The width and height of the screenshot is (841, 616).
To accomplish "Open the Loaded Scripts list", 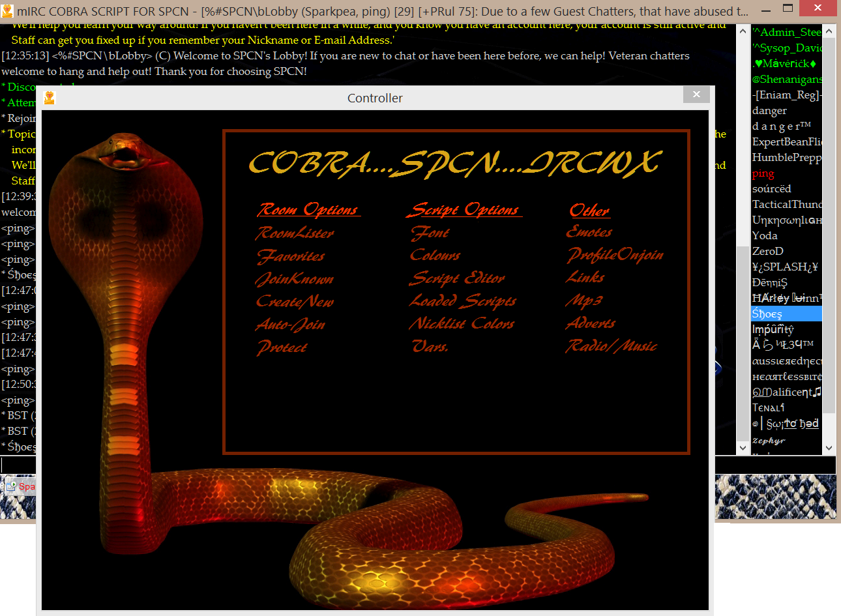I will point(462,301).
